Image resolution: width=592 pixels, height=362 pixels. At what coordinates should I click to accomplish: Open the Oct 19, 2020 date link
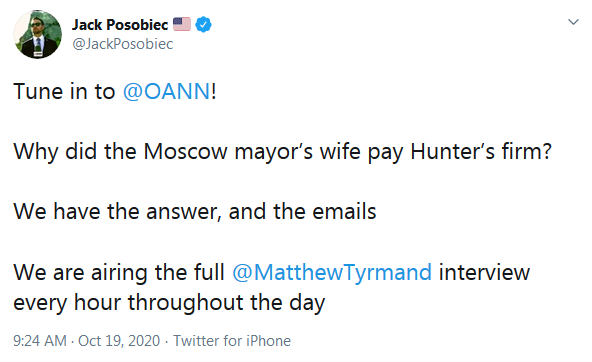click(x=119, y=341)
